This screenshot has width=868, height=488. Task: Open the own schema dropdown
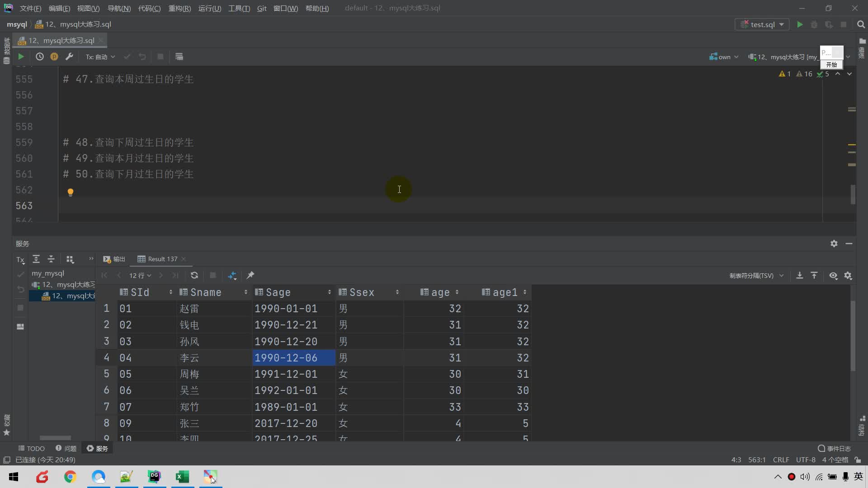(x=724, y=57)
